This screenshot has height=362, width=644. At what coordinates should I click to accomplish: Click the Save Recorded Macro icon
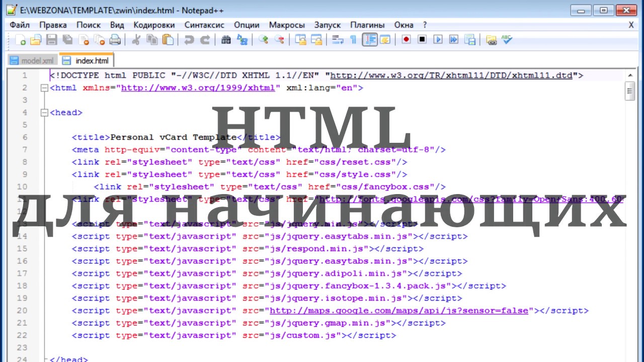point(470,40)
